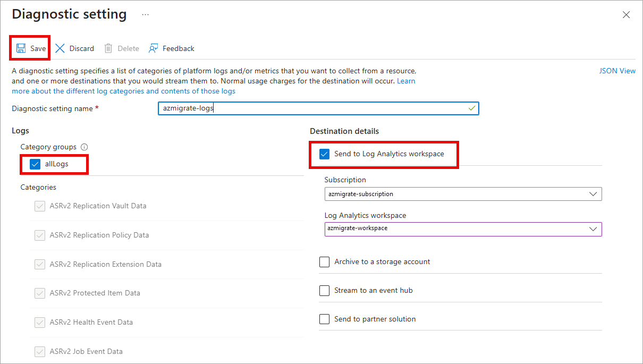Click the Feedback toolbar label

(179, 48)
